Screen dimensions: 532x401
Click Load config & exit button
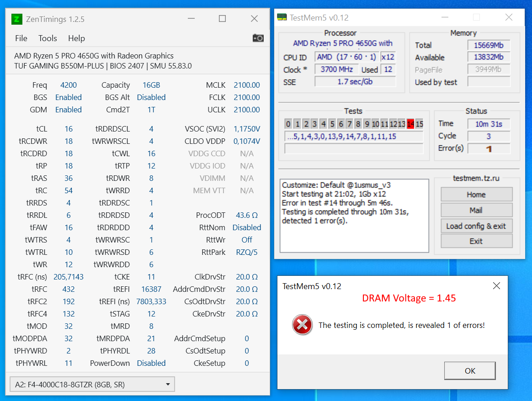(476, 226)
